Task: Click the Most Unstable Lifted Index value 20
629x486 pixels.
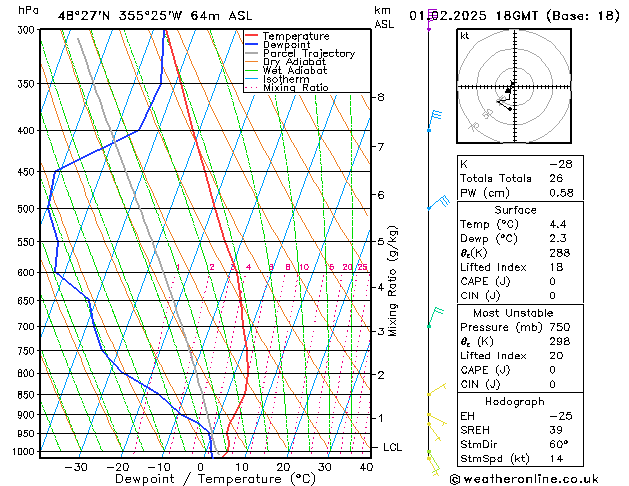Action: pyautogui.click(x=556, y=356)
